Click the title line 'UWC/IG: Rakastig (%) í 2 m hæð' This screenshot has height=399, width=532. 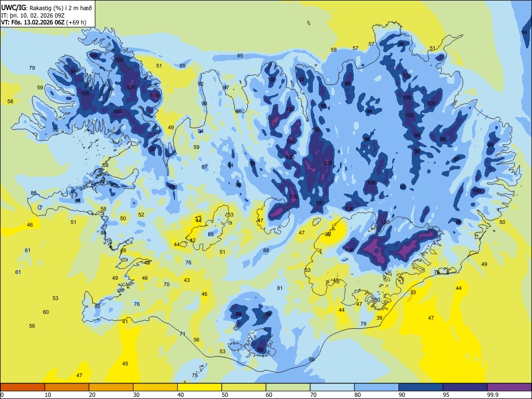point(47,7)
